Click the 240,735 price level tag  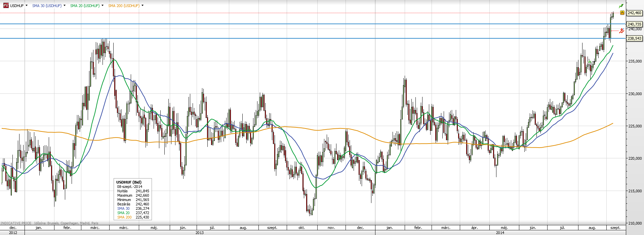(x=634, y=24)
